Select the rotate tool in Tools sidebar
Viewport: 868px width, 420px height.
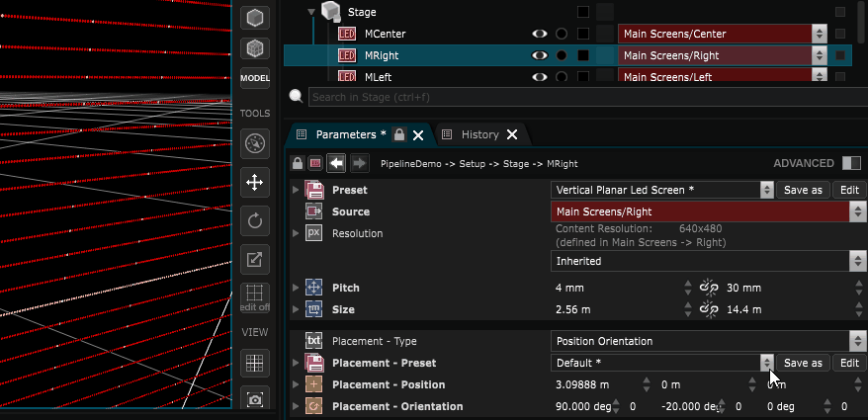point(255,220)
